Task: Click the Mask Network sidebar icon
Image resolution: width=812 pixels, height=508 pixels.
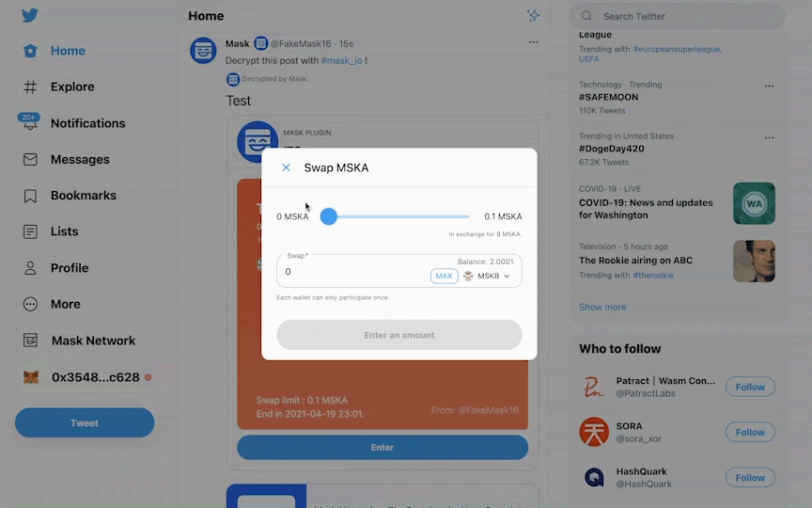Action: 30,340
